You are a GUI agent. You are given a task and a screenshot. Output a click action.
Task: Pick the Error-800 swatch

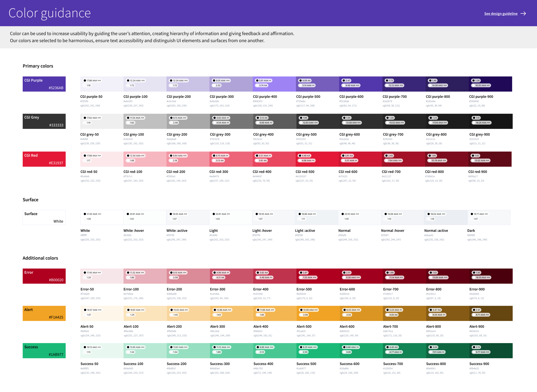pyautogui.click(x=448, y=276)
